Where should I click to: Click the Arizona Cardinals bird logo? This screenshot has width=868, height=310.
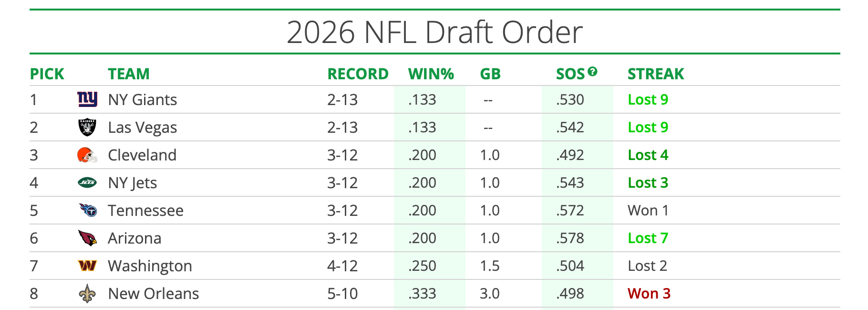click(87, 238)
